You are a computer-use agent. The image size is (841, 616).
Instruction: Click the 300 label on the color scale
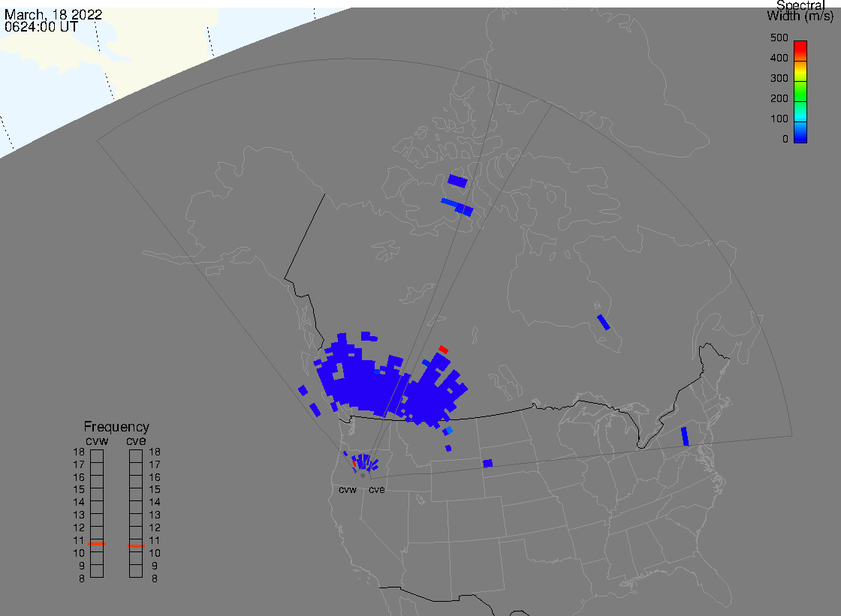(x=779, y=78)
